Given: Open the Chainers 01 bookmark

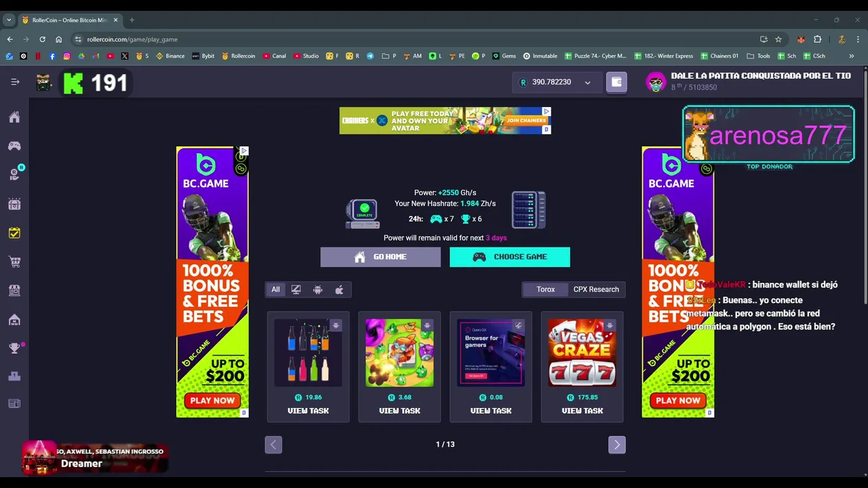Looking at the screenshot, I should (719, 56).
